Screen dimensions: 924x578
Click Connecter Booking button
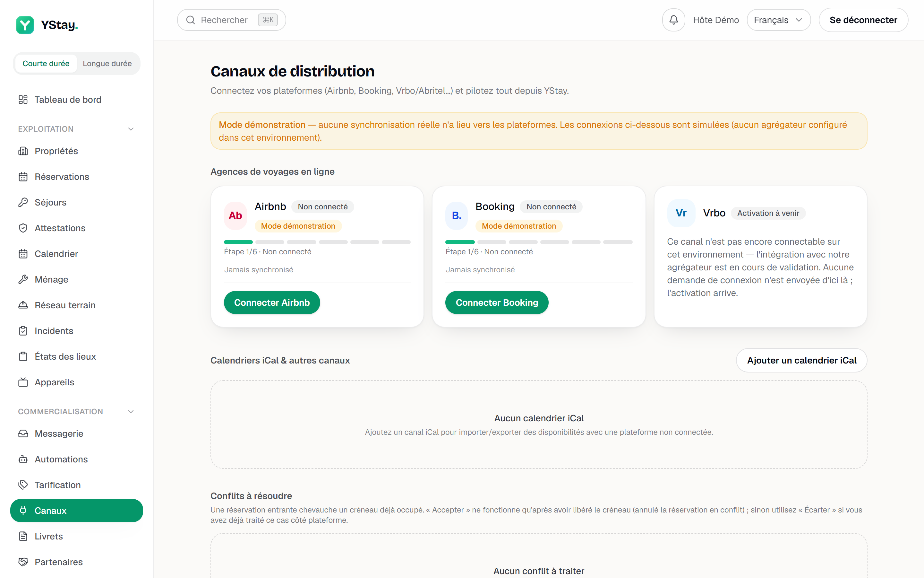497,302
